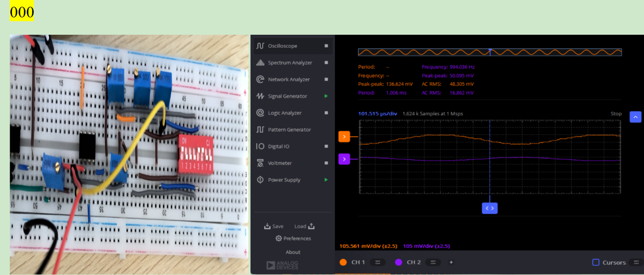Click the Logic Analyzer run/stop square
This screenshot has height=275, width=644.
coord(326,113)
